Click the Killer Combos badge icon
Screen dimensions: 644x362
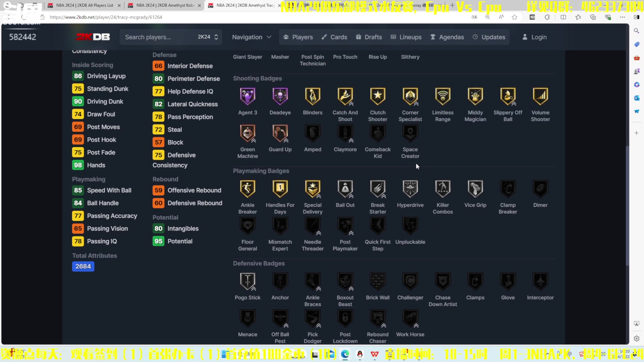click(x=443, y=189)
